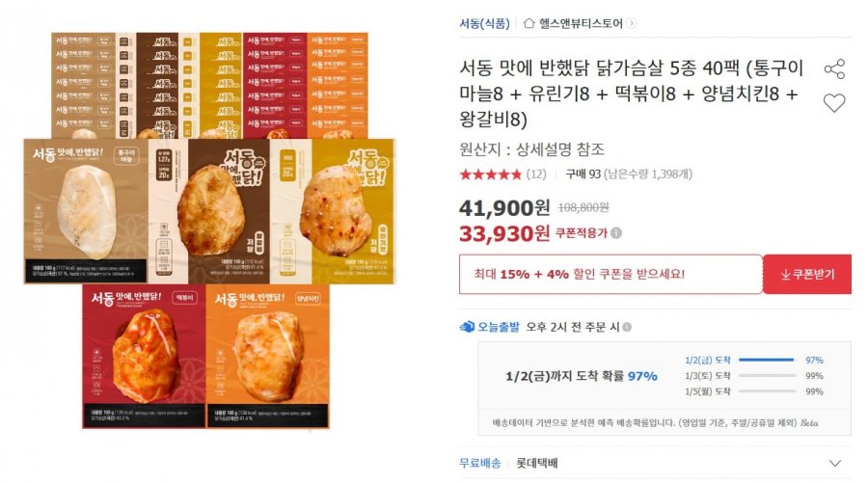Expand the 무료배송 롯데택배 shipping section

click(835, 463)
